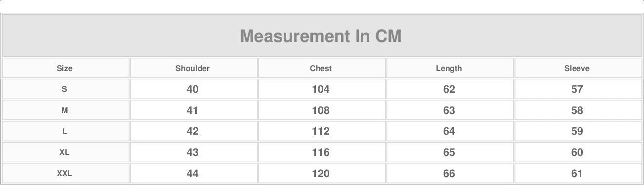Screen dimensions: 644x185
Task: Click the Length column header
Action: 449,68
